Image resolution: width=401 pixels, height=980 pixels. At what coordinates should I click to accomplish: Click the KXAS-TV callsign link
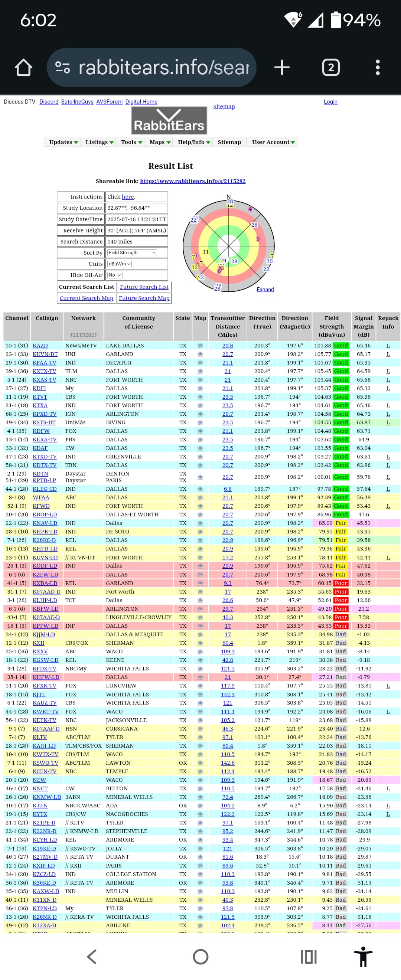point(44,380)
